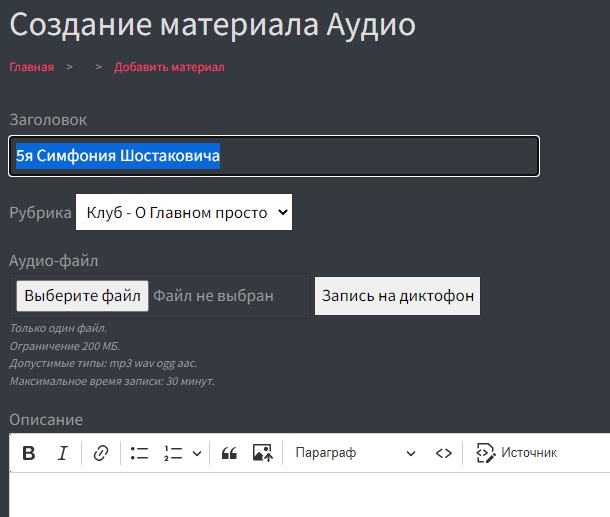Click the Описание label
Viewport: 610px width, 517px height.
[46, 420]
